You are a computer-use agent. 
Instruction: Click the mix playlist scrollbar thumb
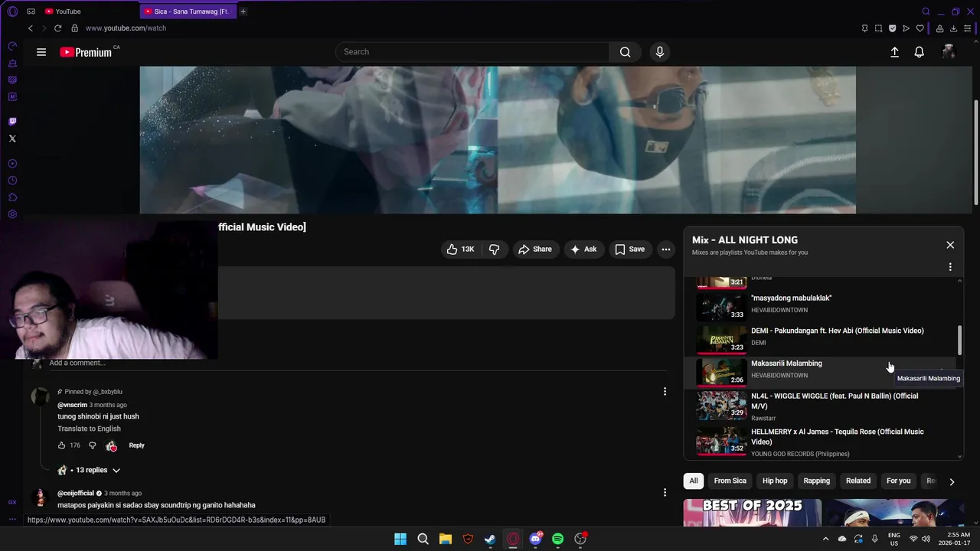pos(960,340)
